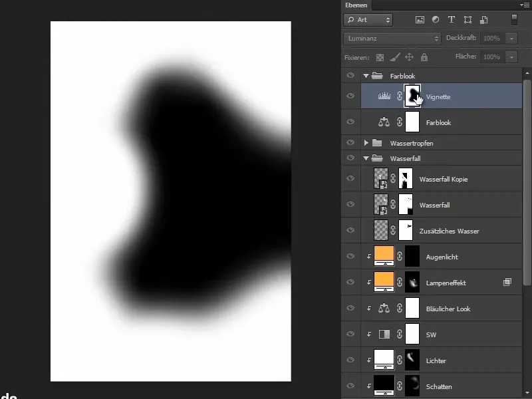Click the layers panel scrollbar thumb
Image resolution: width=532 pixels, height=399 pixels.
click(x=527, y=182)
